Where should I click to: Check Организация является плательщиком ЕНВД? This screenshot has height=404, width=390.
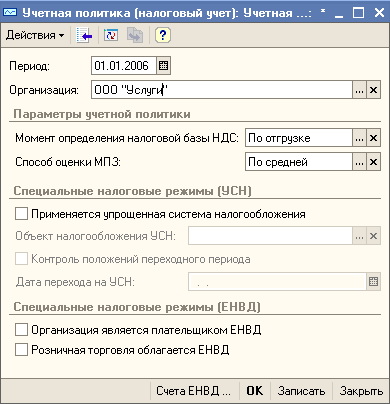click(21, 330)
